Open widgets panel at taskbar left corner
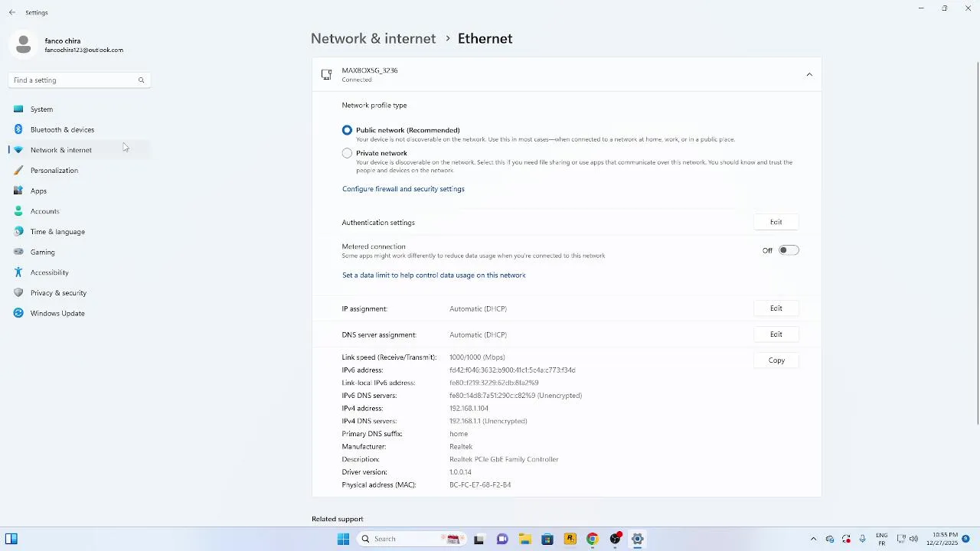The width and height of the screenshot is (980, 551). click(11, 539)
